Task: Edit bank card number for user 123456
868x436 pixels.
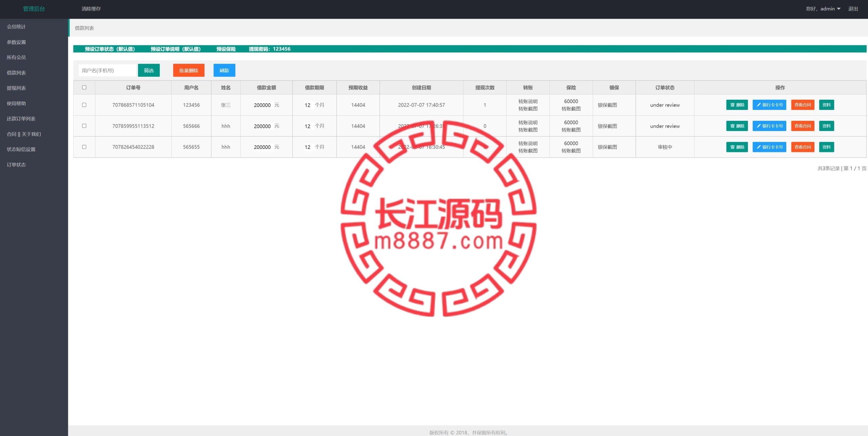Action: [x=769, y=105]
